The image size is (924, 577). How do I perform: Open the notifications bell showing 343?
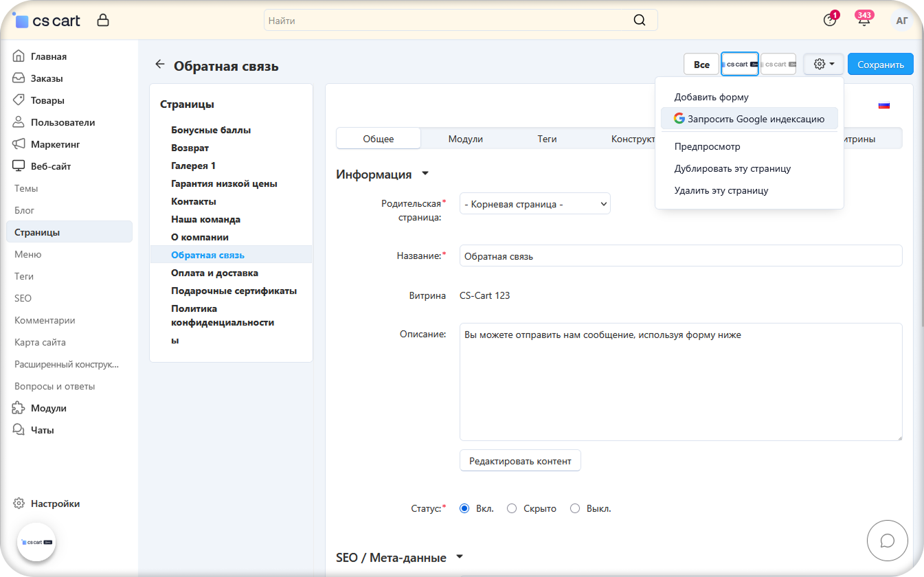pyautogui.click(x=864, y=21)
